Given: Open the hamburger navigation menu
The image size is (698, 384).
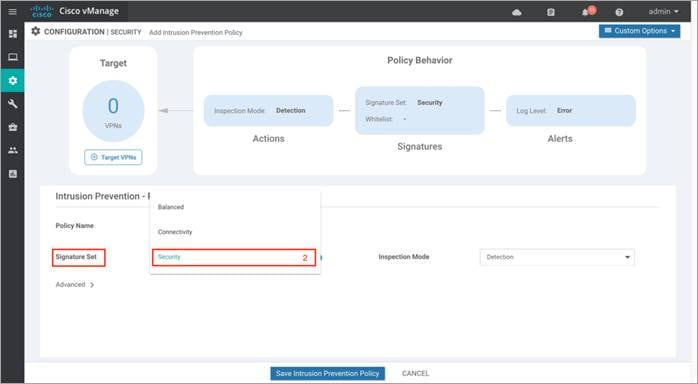Looking at the screenshot, I should point(12,12).
